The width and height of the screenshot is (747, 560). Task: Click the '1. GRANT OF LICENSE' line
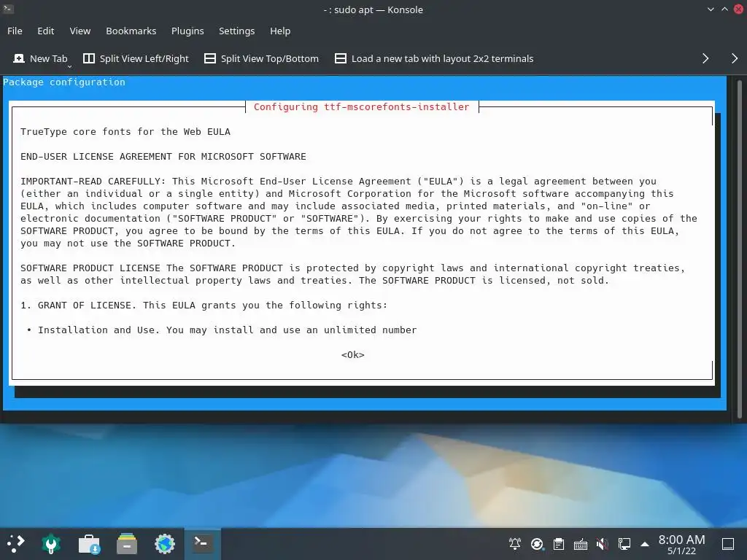point(204,306)
